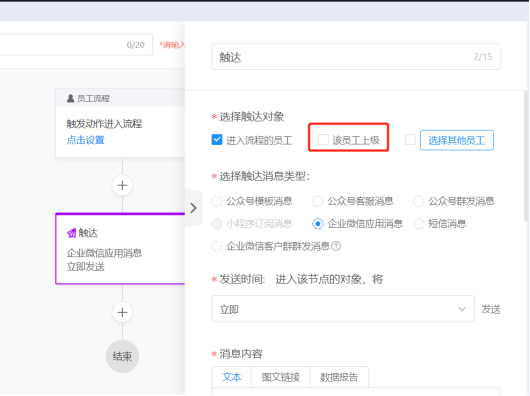
Task: Click the 触达 node name input field
Action: pyautogui.click(x=356, y=56)
